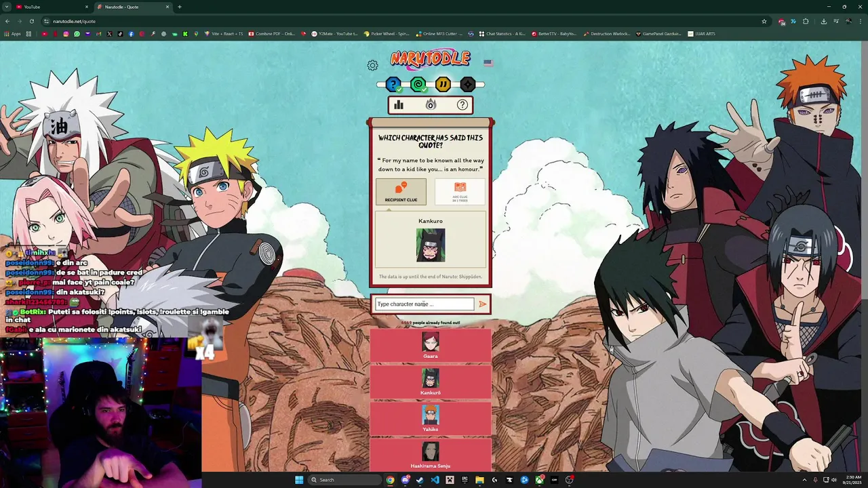Select the yellow quote game mode
Screen dimensions: 868x488
click(x=443, y=85)
